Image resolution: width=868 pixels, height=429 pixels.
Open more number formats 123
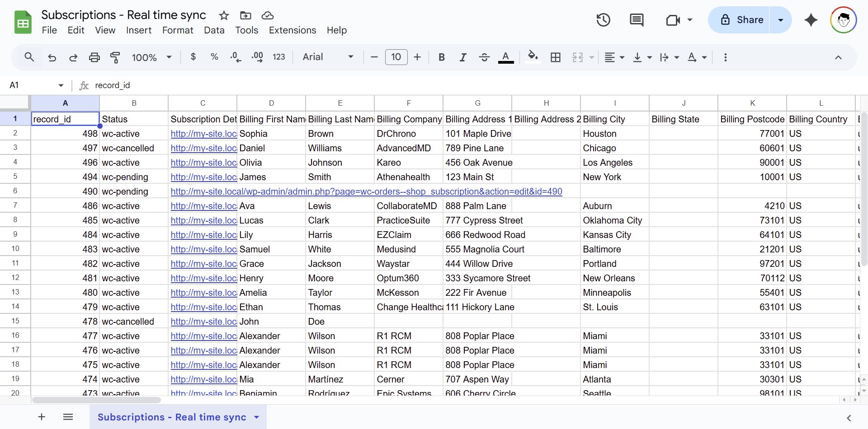(279, 57)
